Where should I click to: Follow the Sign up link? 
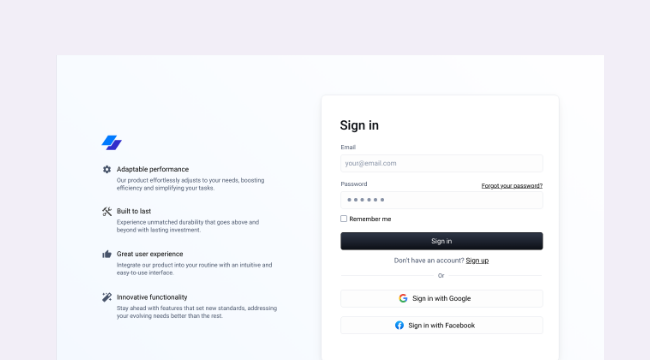[477, 260]
